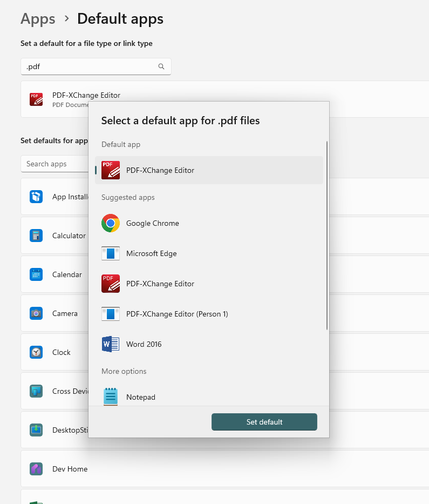The width and height of the screenshot is (429, 504).
Task: Click the current default PDF-XChange Editor label
Action: coord(160,170)
